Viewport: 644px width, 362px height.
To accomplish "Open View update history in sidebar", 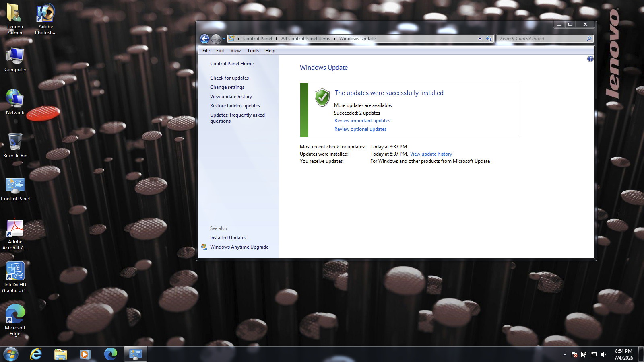I will coord(231,97).
